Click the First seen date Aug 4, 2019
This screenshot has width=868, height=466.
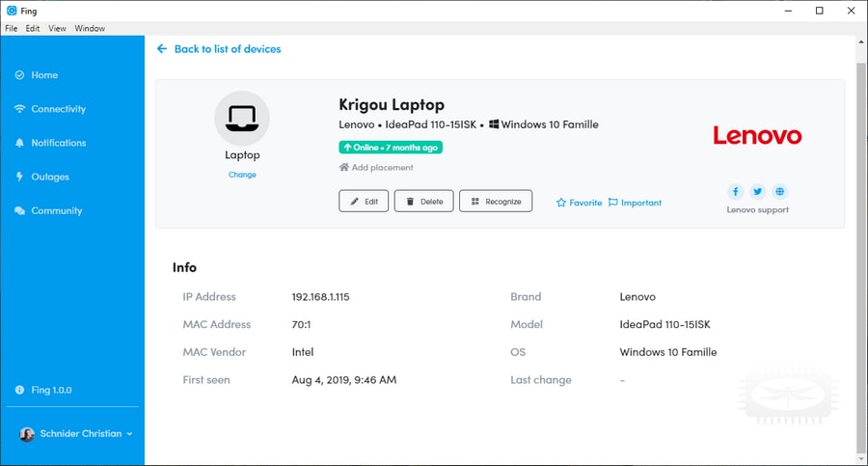(343, 380)
